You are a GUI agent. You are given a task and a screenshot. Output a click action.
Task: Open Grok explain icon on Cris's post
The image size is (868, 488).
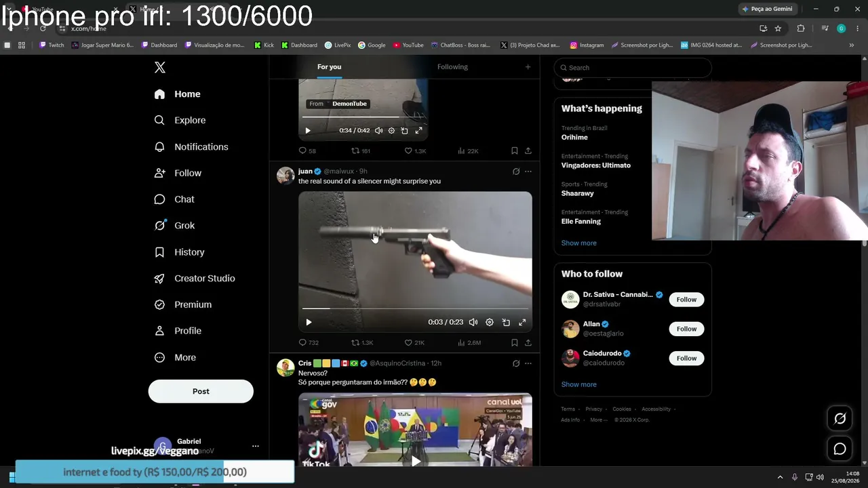pos(516,363)
